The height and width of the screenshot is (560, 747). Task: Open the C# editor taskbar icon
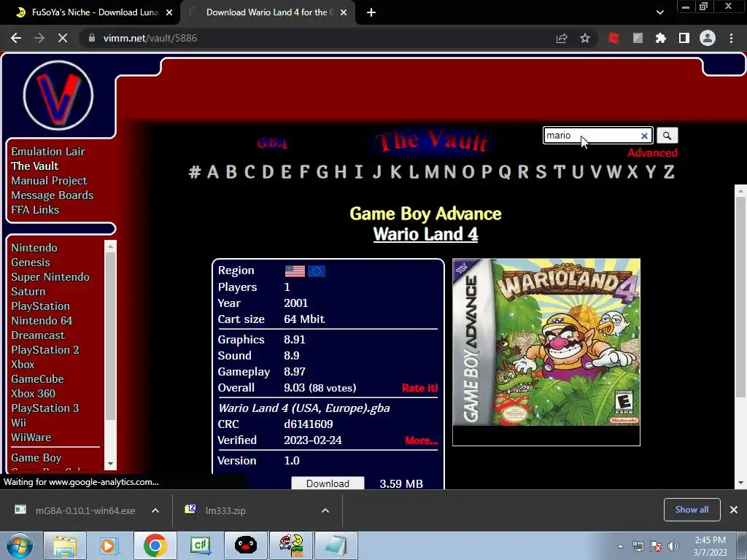pos(200,545)
